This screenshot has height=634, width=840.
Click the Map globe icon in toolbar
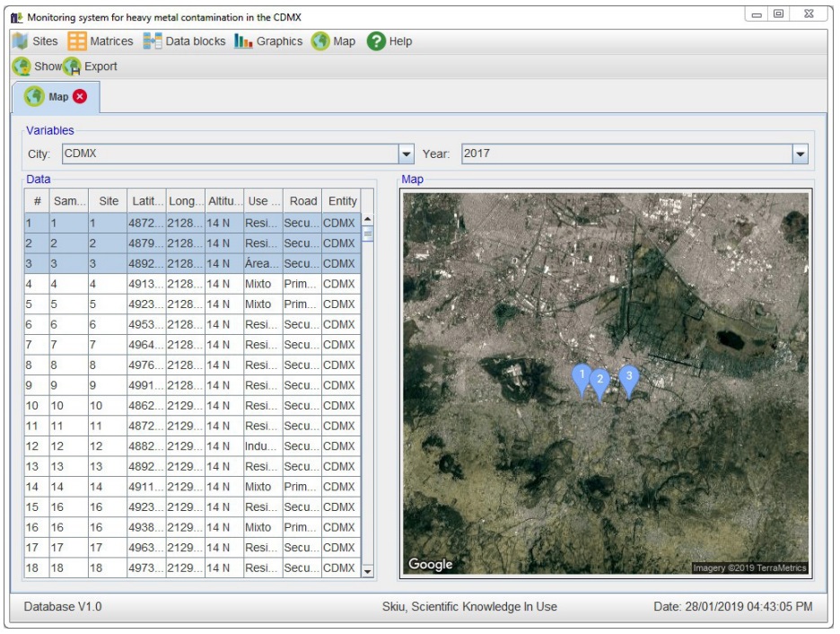click(320, 41)
